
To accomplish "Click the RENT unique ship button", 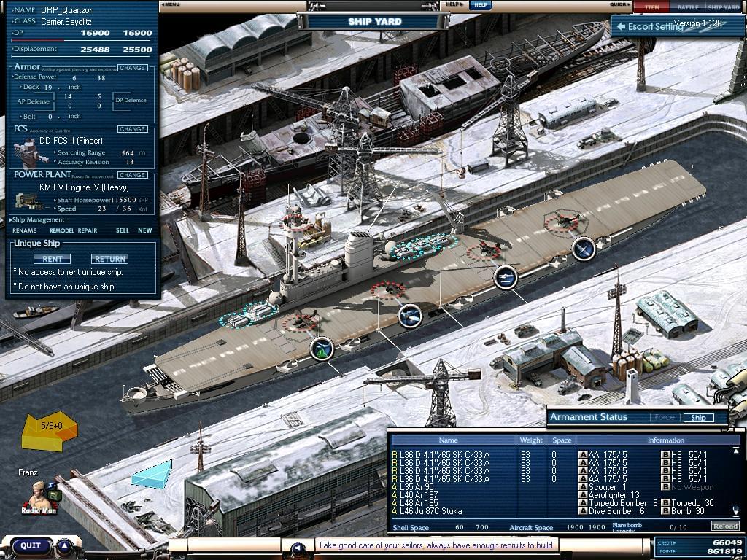I will pyautogui.click(x=52, y=259).
